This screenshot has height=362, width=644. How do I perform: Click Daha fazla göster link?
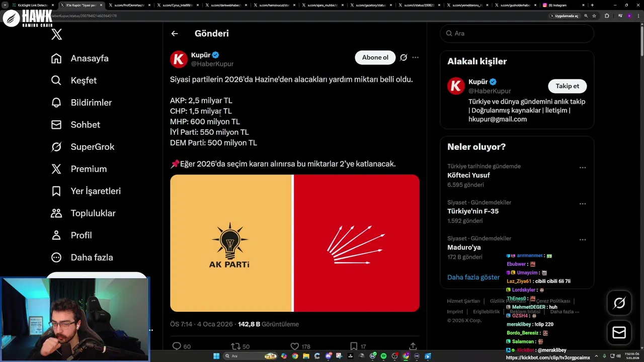[x=473, y=278]
